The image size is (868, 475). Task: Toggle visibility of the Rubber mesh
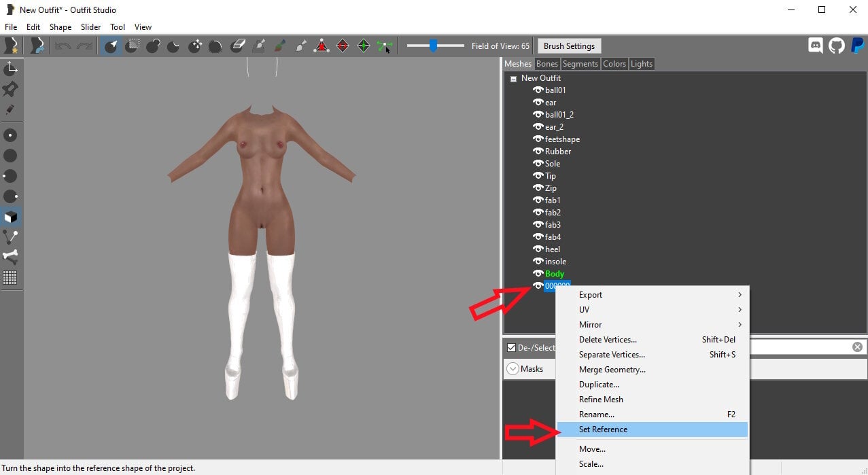(x=538, y=152)
